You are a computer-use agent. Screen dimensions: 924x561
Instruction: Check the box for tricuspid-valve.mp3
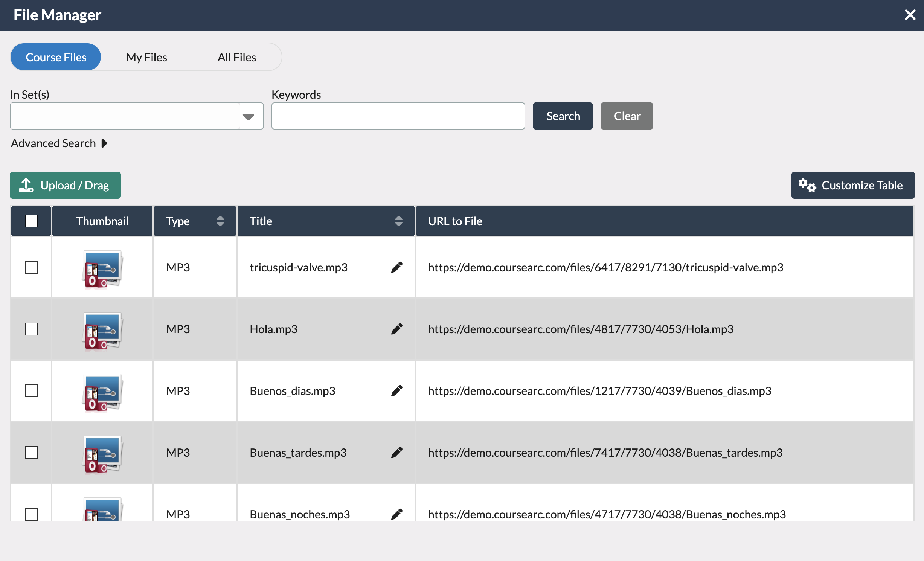(31, 267)
